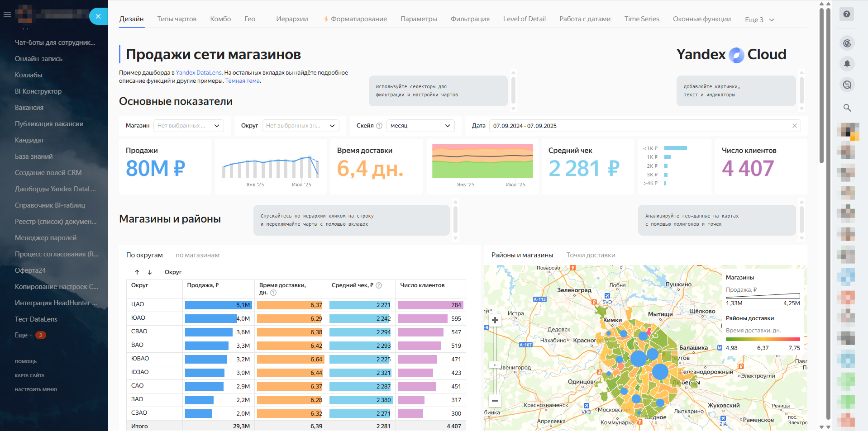
Task: Switch the map to Точки доставки
Action: 591,255
